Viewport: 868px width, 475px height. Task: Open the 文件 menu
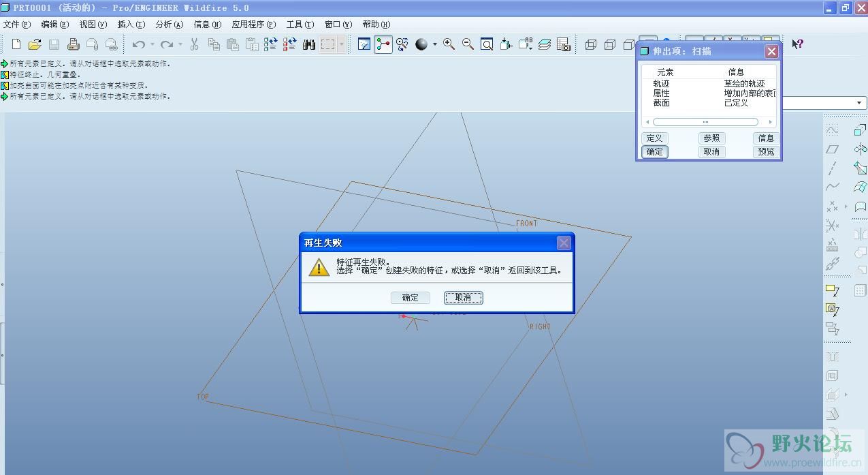point(17,25)
